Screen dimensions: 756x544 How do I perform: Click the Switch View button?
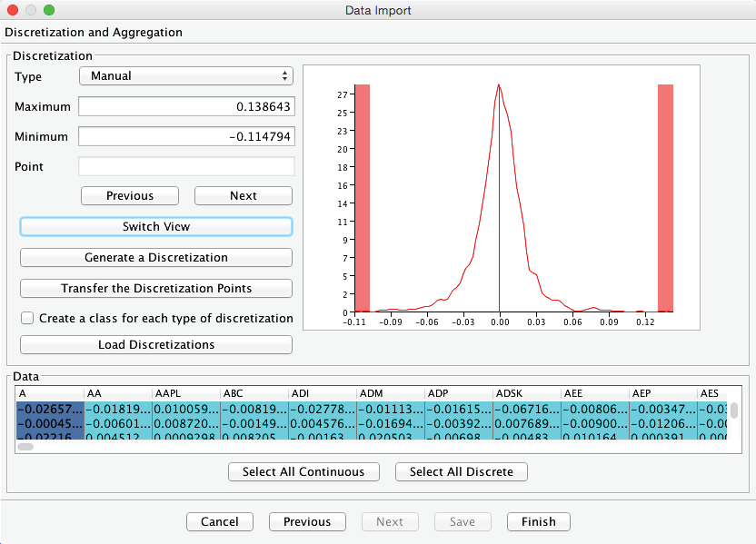pos(156,226)
